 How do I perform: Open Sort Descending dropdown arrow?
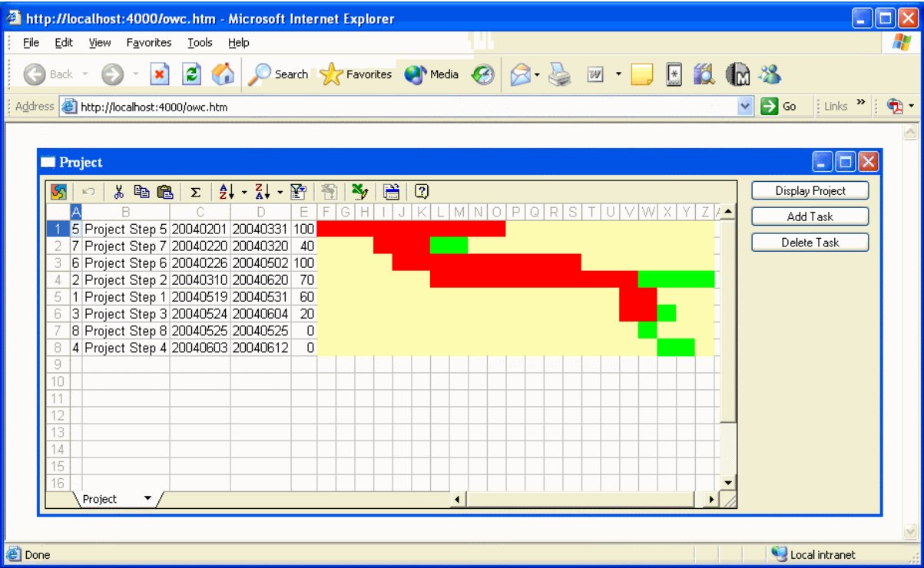click(280, 192)
